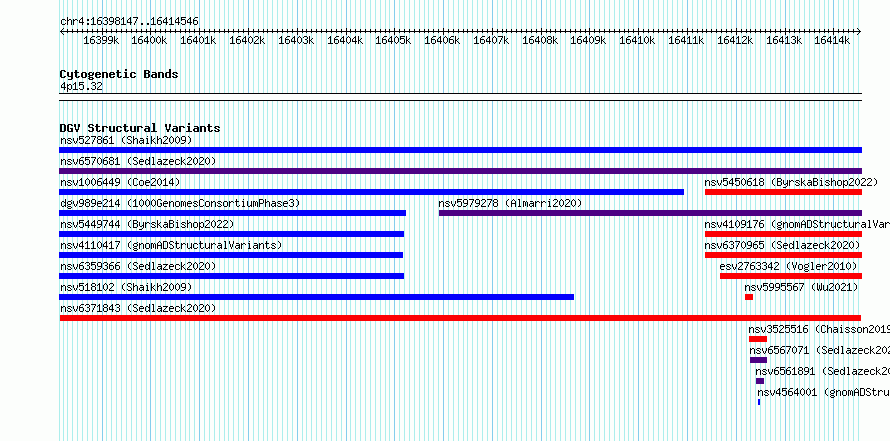This screenshot has width=890, height=441.
Task: Open the nsv6561891 Sedlazeck variant label
Action: tap(822, 371)
